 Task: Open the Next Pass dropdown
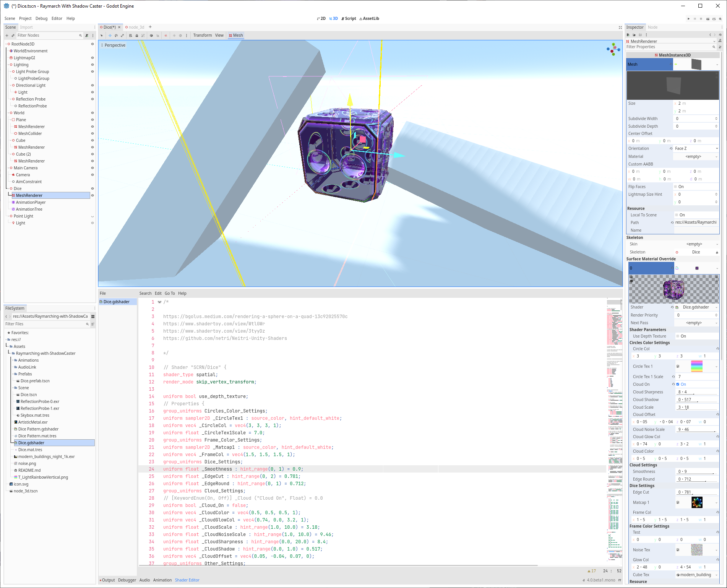(696, 323)
